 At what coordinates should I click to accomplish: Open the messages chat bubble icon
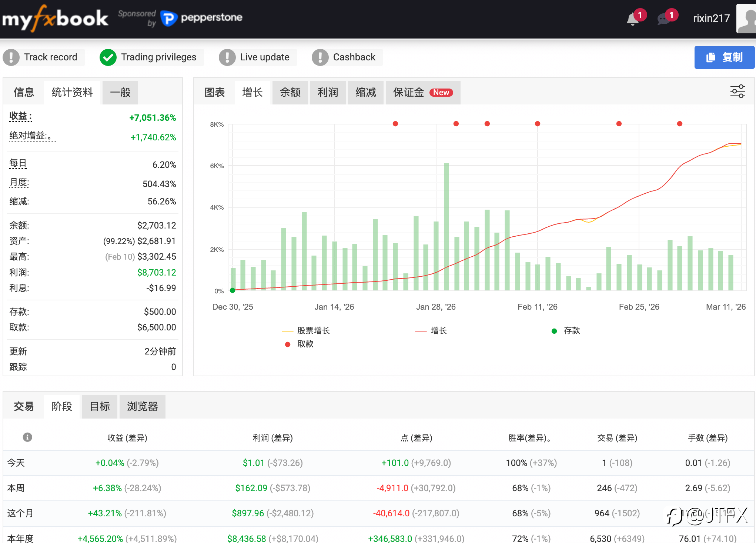664,19
